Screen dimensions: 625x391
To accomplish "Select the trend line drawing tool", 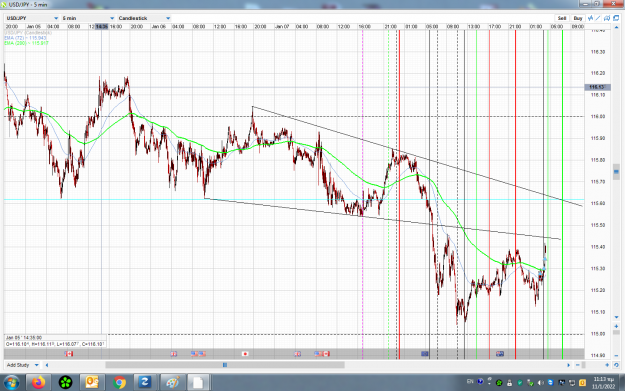I will coord(598,18).
